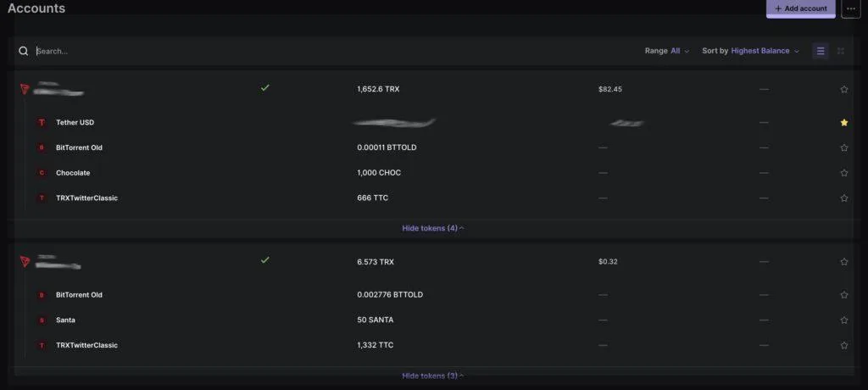
Task: Click the Tether USD token icon
Action: [x=42, y=122]
